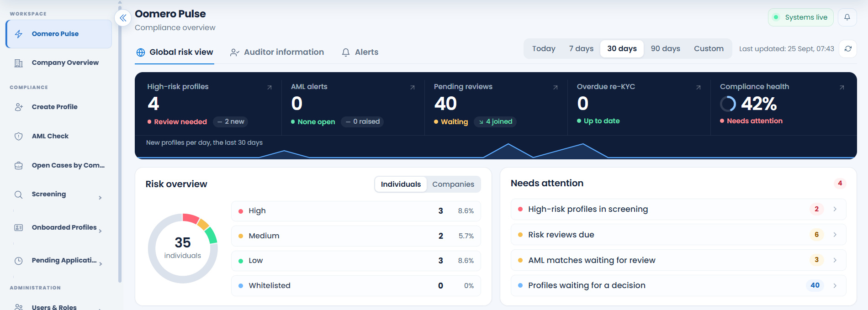Click Last updated timestamp text
This screenshot has width=868, height=310.
pyautogui.click(x=786, y=49)
